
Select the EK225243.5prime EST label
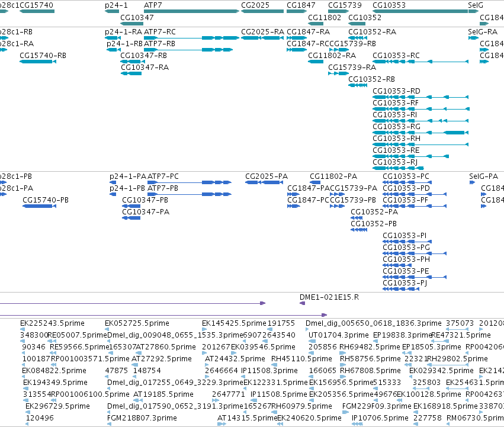click(52, 323)
